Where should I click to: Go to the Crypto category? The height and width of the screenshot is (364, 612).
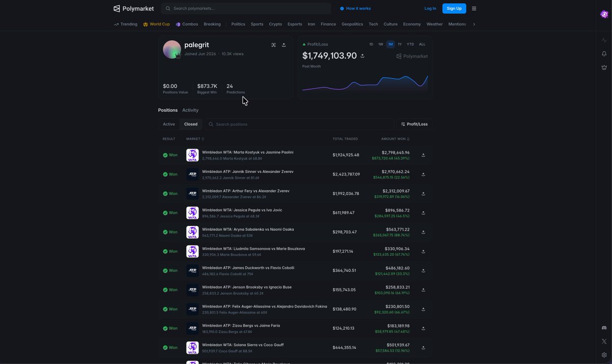(275, 24)
